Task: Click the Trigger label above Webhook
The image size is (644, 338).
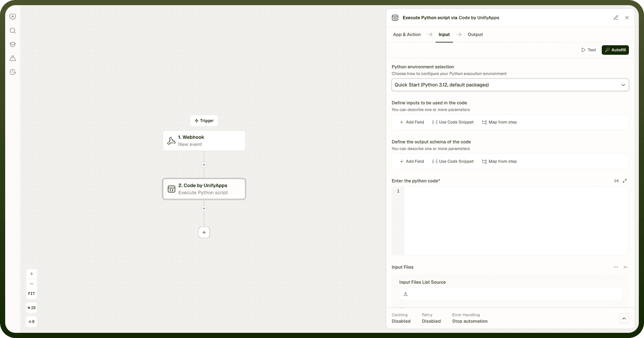Action: pos(204,121)
